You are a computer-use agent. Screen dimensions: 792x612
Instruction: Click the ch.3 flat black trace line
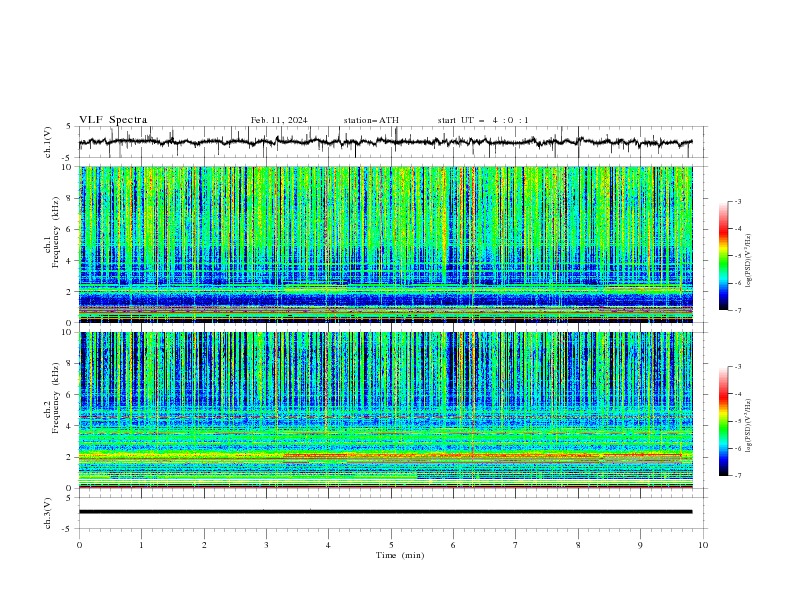(385, 512)
